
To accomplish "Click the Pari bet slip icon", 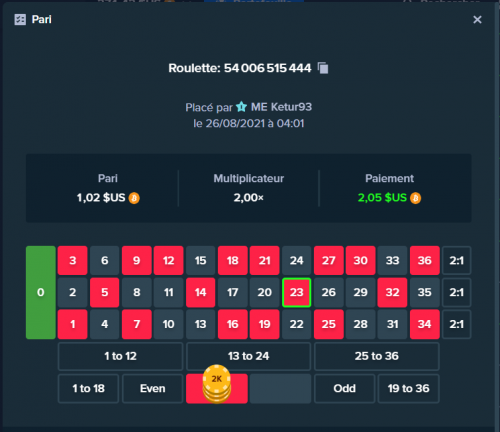I will [20, 20].
